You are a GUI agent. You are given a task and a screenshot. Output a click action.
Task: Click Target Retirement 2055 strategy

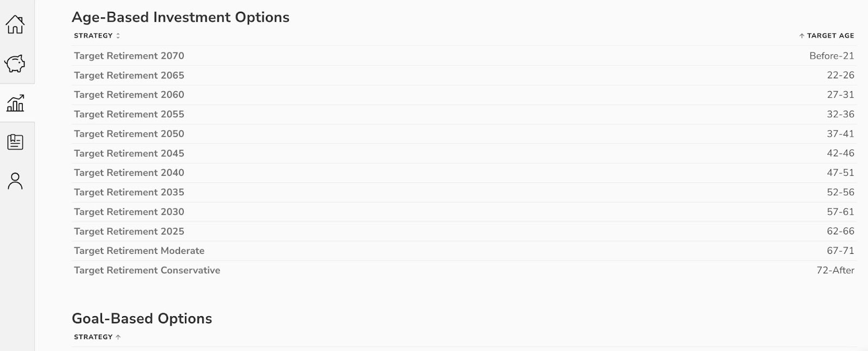click(x=129, y=114)
